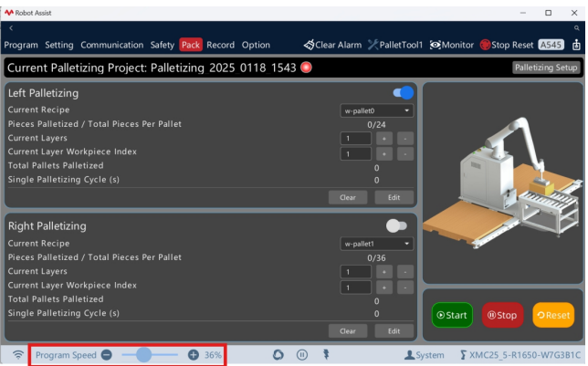Click the Stop Reset red button icon
This screenshot has height=366, width=588.
tap(485, 45)
